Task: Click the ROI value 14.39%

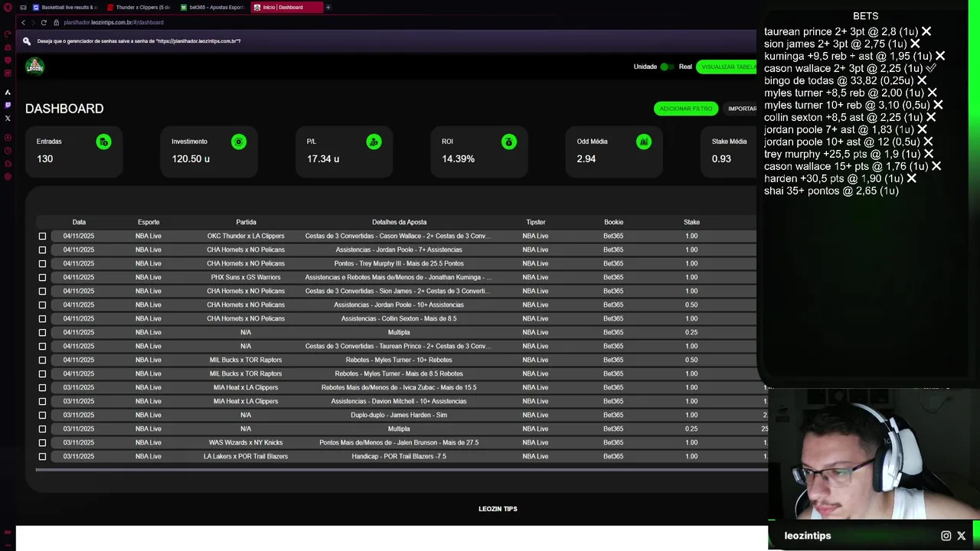Action: point(458,159)
